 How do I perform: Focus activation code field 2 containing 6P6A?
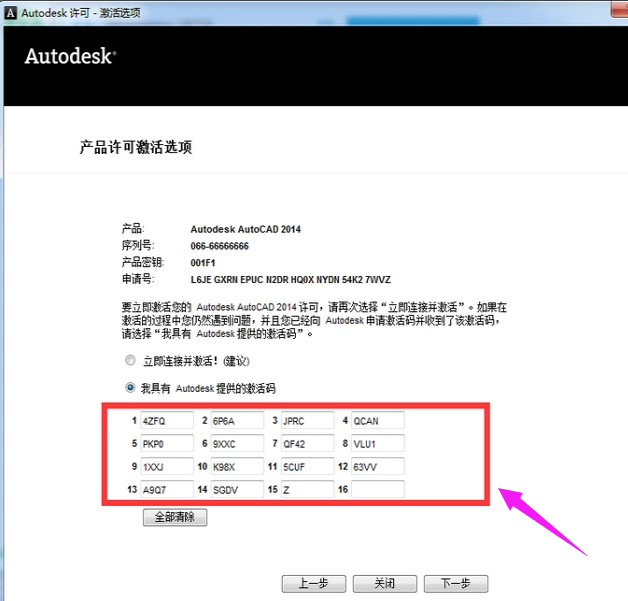coord(237,420)
